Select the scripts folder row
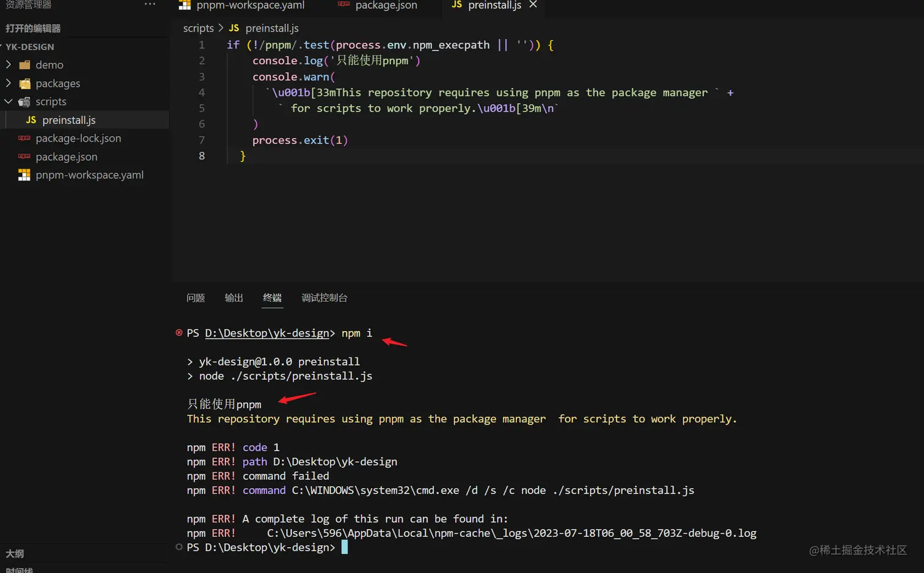This screenshot has width=924, height=573. coord(84,101)
